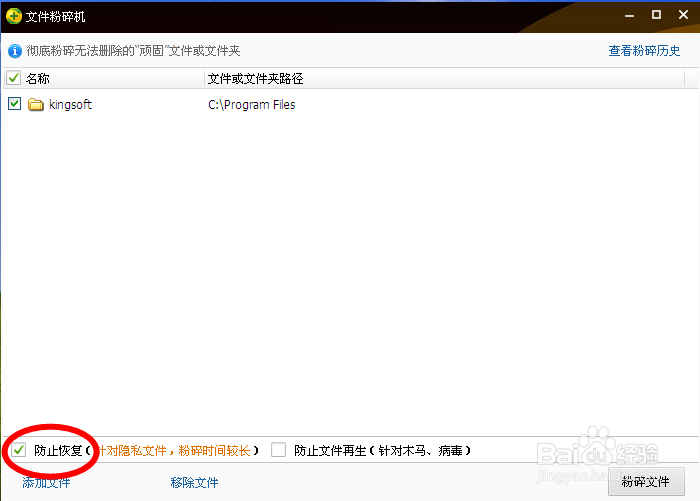Click the orange 针对隐私文件 hint text
This screenshot has width=700, height=501.
tap(174, 451)
